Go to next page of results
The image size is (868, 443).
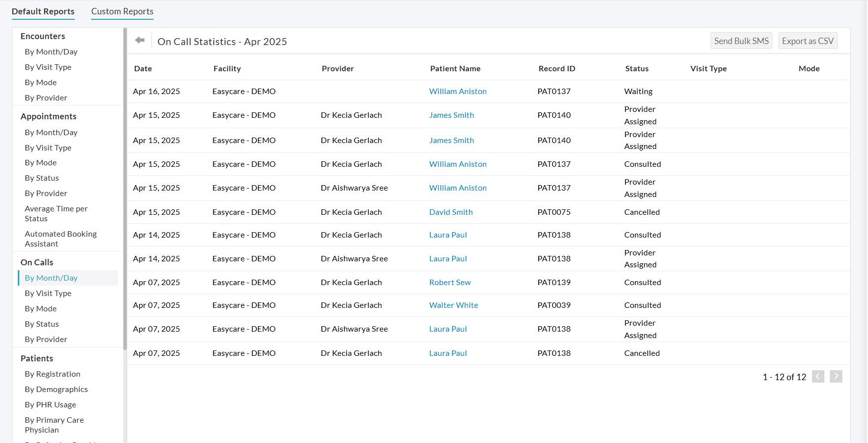click(836, 377)
